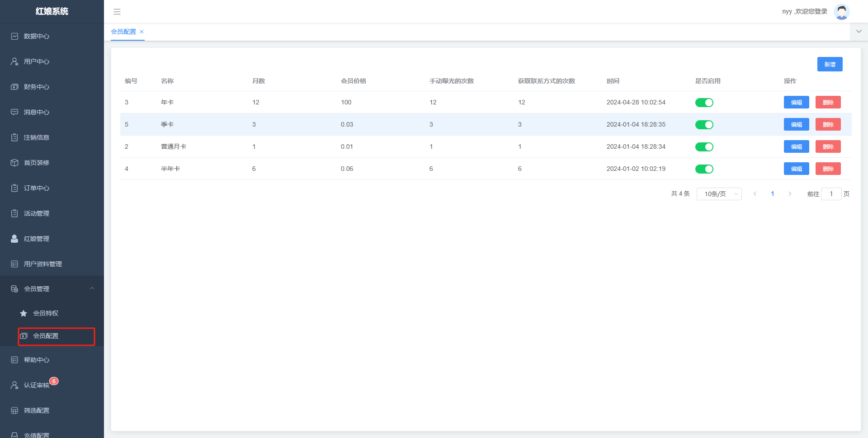Viewport: 868px width, 438px height.
Task: Click the hamburger sidebar collapse icon
Action: coord(117,12)
